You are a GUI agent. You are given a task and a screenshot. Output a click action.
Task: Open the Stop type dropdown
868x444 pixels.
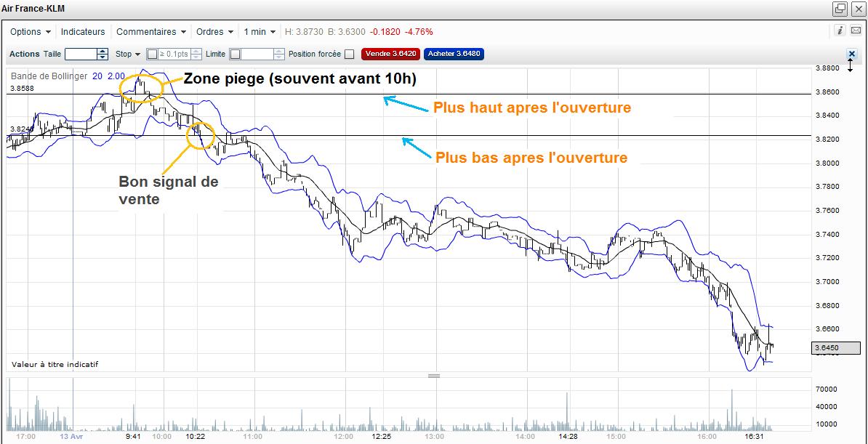coord(128,54)
